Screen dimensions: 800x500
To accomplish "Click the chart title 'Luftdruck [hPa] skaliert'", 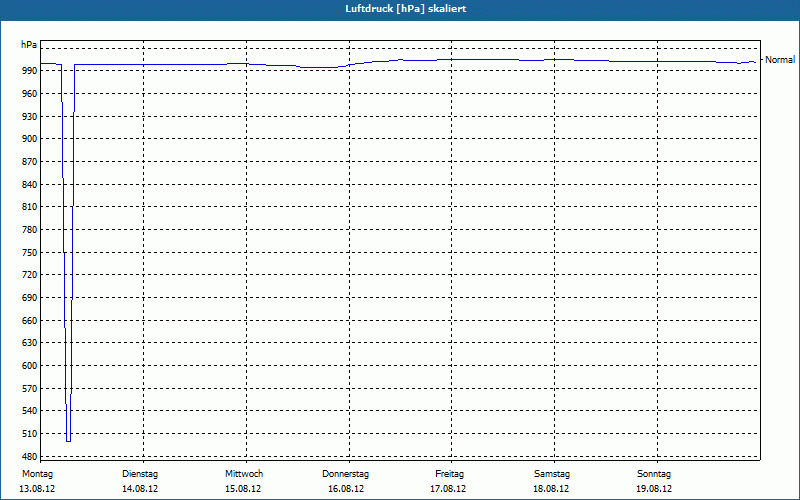I will (x=406, y=9).
